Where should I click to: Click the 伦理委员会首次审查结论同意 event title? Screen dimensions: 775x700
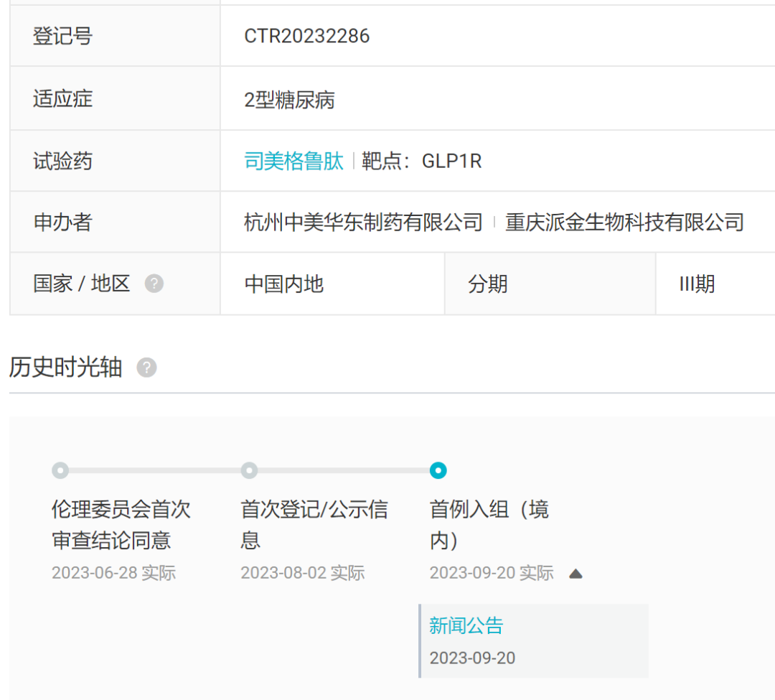coord(121,525)
